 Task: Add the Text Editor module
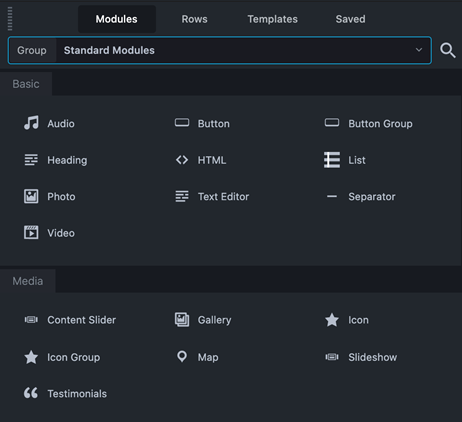(x=212, y=197)
